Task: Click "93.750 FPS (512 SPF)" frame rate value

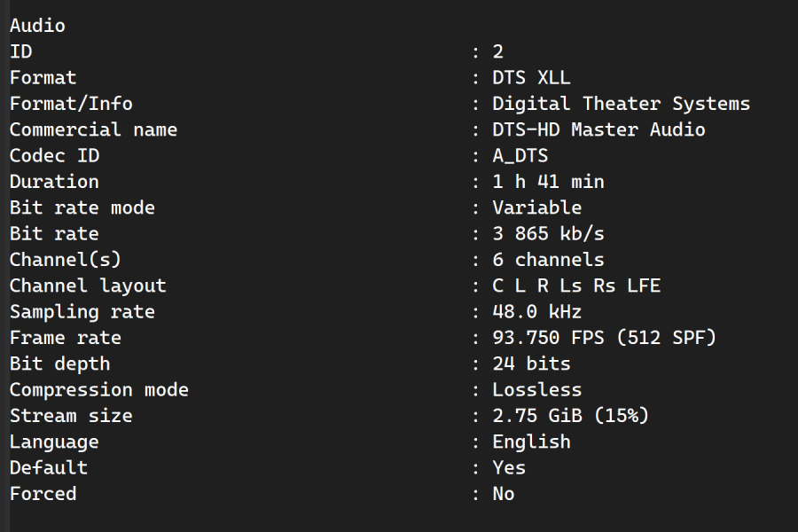Action: (x=604, y=338)
